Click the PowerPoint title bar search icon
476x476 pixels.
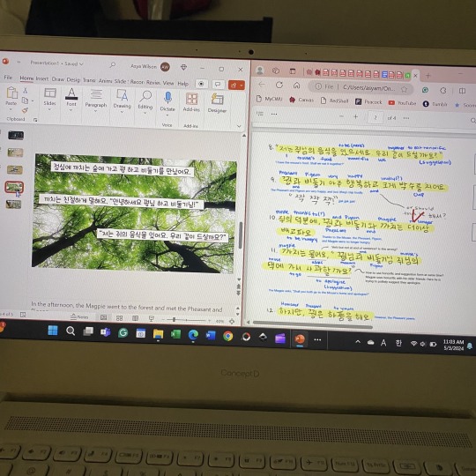point(113,64)
